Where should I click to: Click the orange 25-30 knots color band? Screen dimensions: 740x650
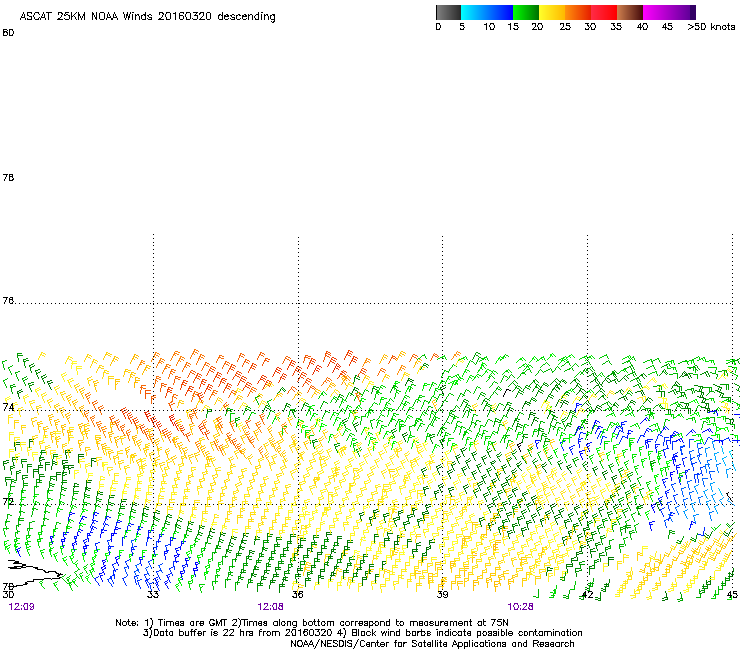[x=578, y=12]
